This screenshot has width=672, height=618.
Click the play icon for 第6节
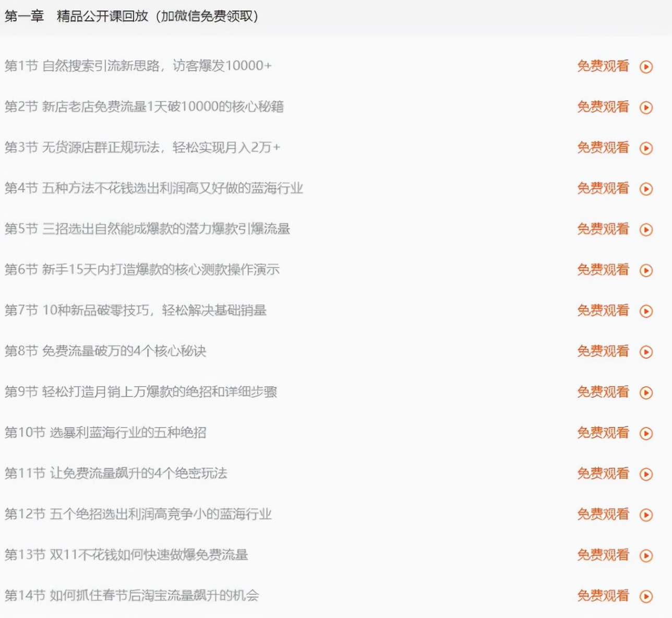646,270
